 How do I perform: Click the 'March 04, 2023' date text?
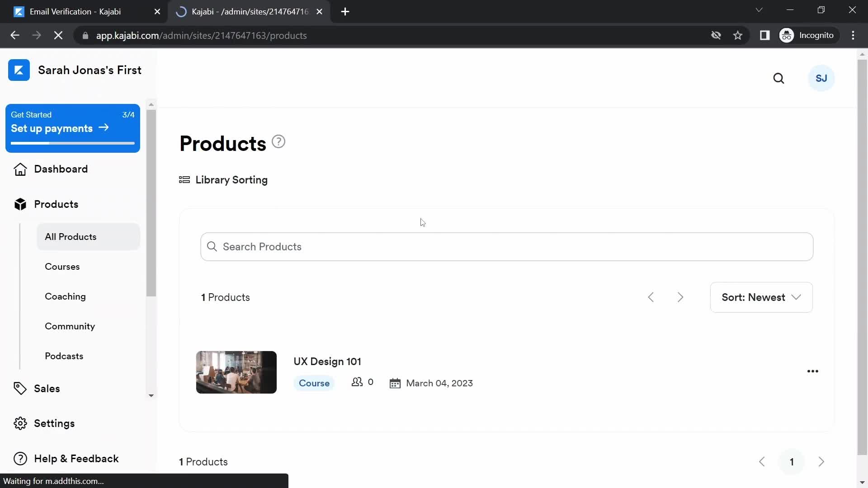(x=439, y=383)
